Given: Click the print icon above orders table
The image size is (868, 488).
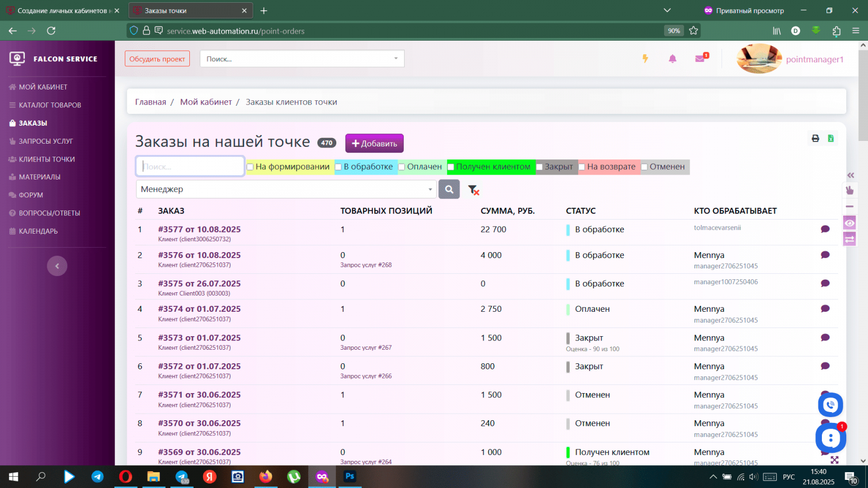Looking at the screenshot, I should click(x=815, y=138).
